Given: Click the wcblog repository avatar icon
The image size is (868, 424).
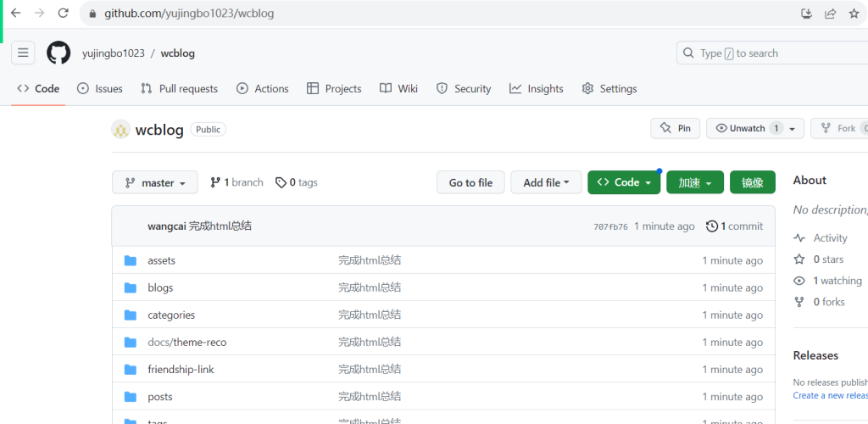Looking at the screenshot, I should (x=120, y=130).
